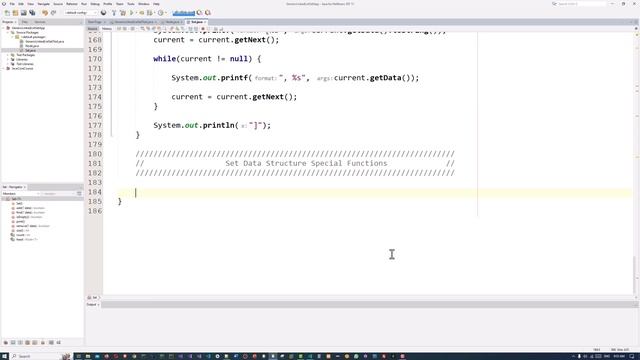Select the find(T data) member in Navigator
Screen dimensions: 640x360
coord(29,212)
